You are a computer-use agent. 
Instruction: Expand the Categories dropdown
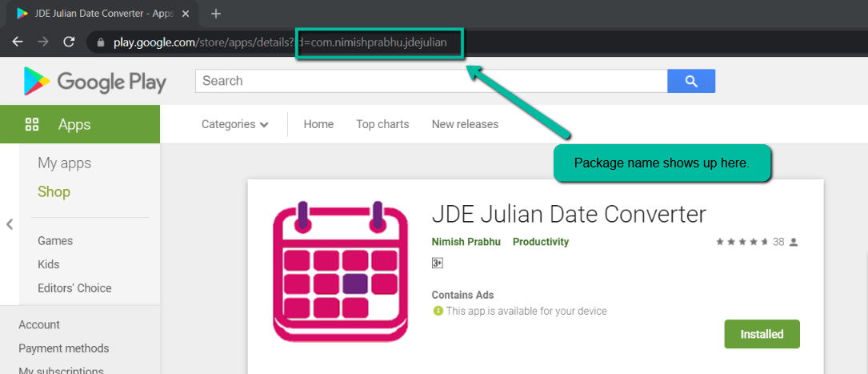(x=234, y=124)
